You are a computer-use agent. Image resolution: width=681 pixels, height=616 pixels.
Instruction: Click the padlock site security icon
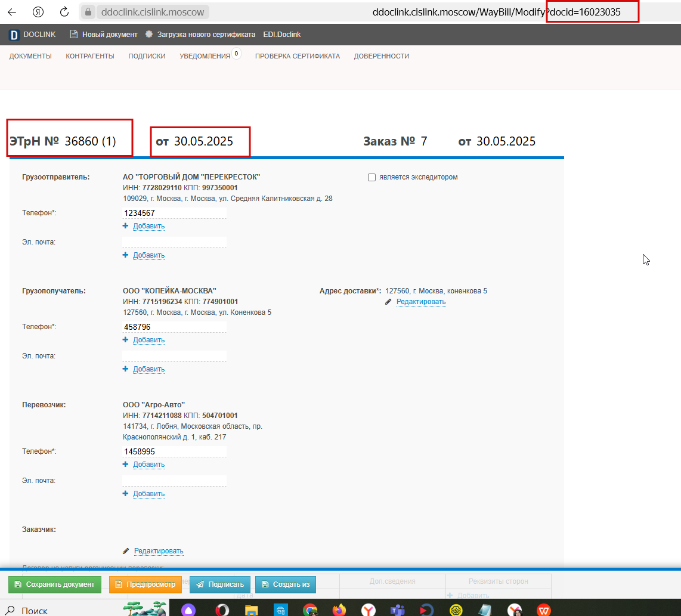[88, 12]
